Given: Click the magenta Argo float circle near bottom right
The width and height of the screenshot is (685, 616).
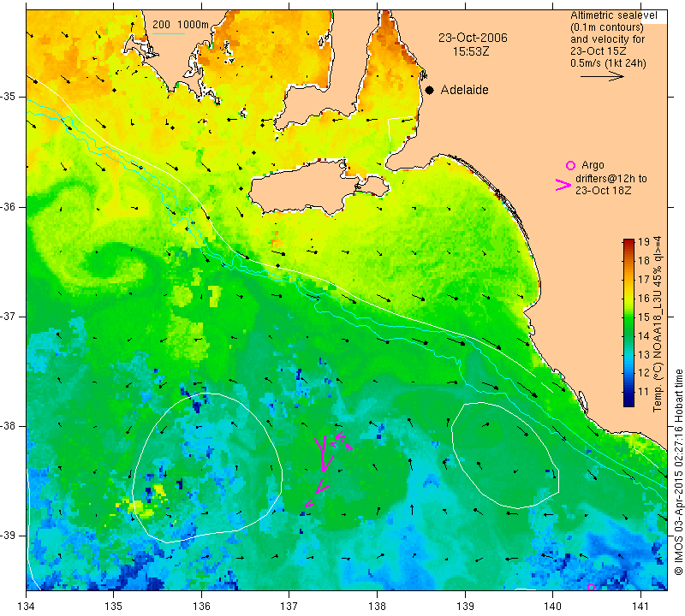Looking at the screenshot, I should tap(591, 587).
